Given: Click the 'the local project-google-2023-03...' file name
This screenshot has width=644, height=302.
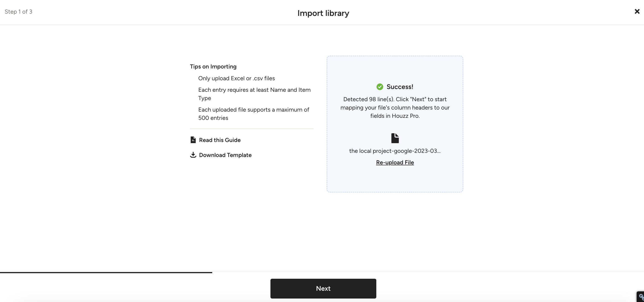Looking at the screenshot, I should (395, 151).
